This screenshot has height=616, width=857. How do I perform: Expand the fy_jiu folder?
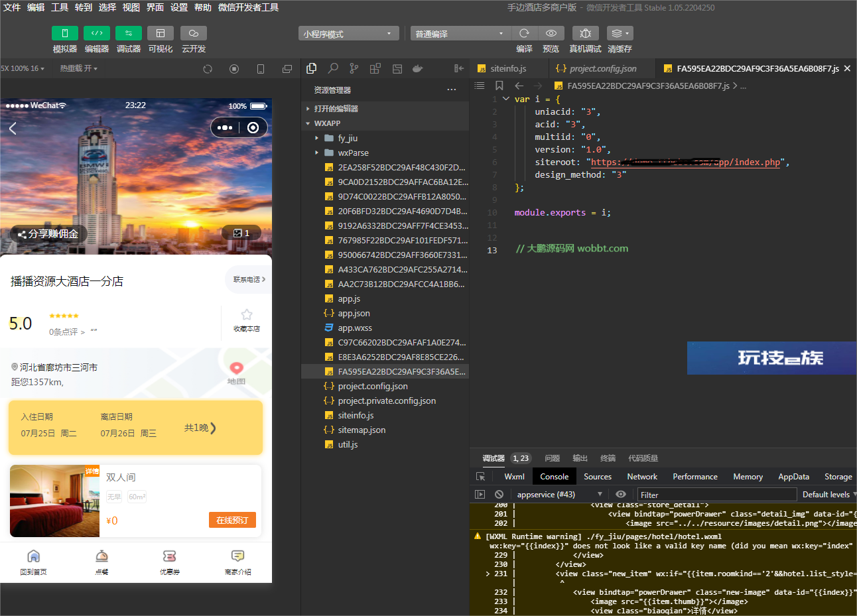click(385, 138)
